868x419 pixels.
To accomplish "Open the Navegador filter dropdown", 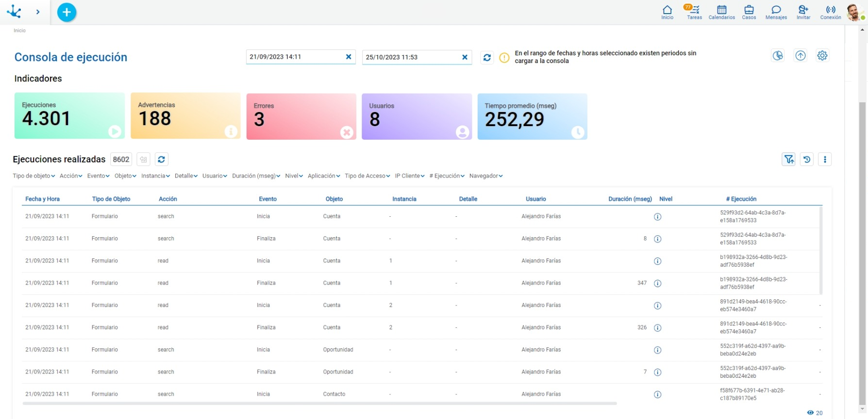I will tap(485, 176).
